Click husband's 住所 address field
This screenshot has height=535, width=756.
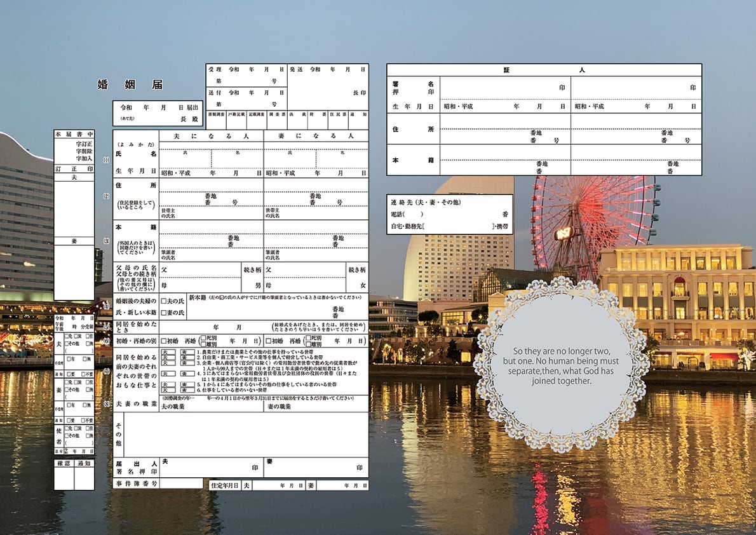tap(211, 192)
